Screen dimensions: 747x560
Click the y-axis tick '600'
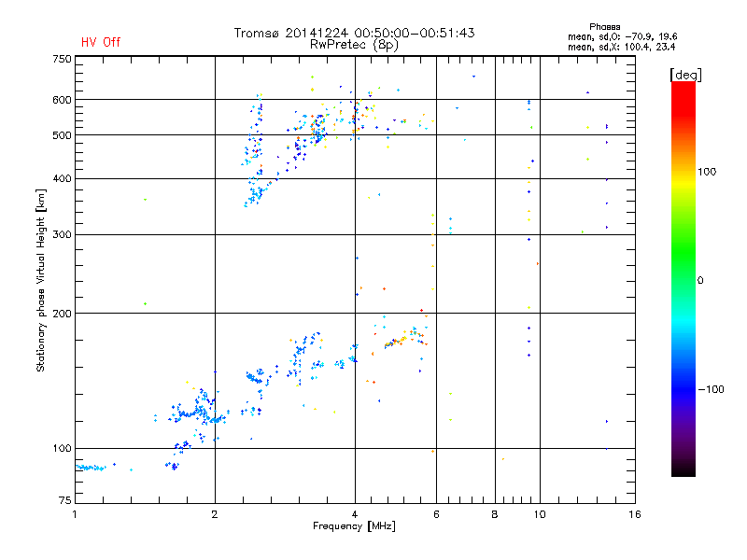point(62,100)
